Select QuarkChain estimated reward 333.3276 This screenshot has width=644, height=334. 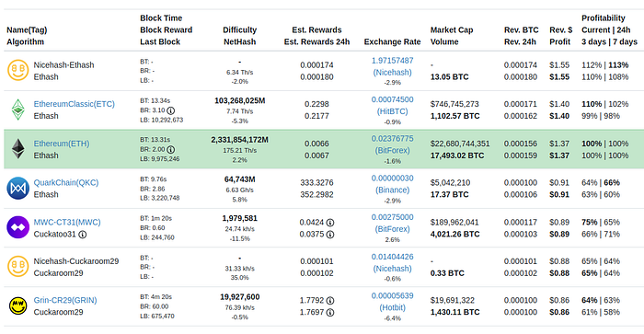(316, 182)
